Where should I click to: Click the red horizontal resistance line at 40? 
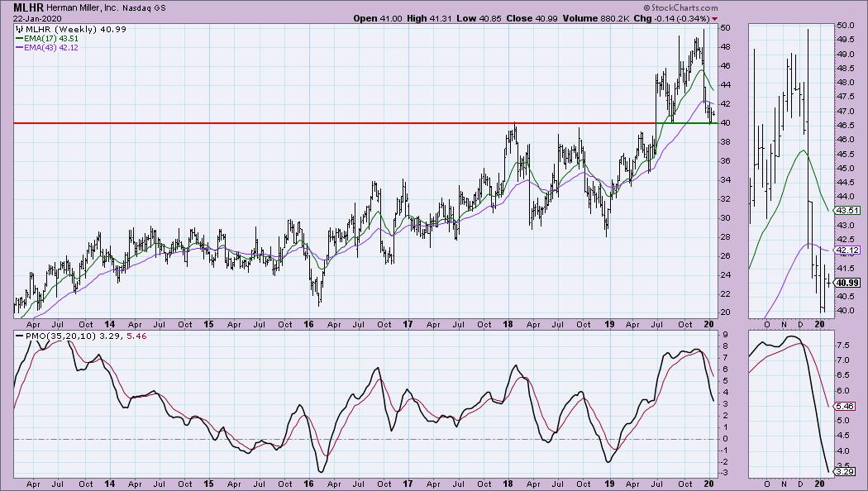(x=334, y=123)
